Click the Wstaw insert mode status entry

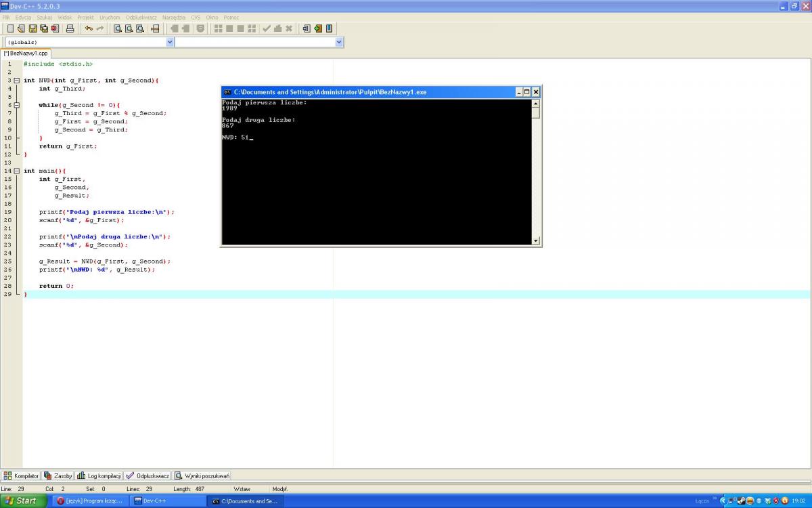(x=242, y=489)
